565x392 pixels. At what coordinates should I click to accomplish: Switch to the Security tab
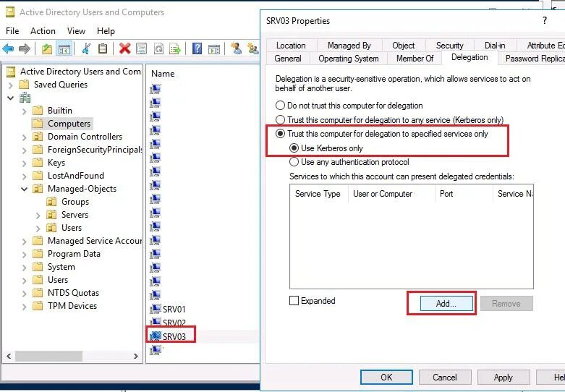pos(449,46)
